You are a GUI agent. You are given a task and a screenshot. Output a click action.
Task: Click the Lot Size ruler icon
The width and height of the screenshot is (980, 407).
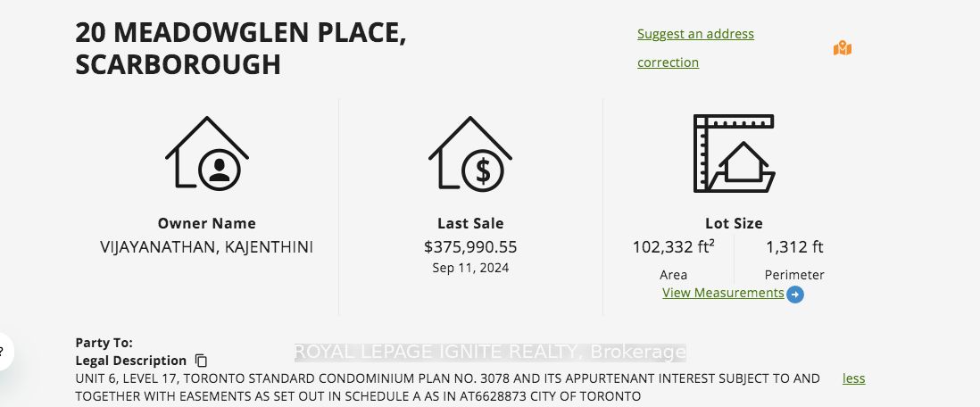click(735, 154)
